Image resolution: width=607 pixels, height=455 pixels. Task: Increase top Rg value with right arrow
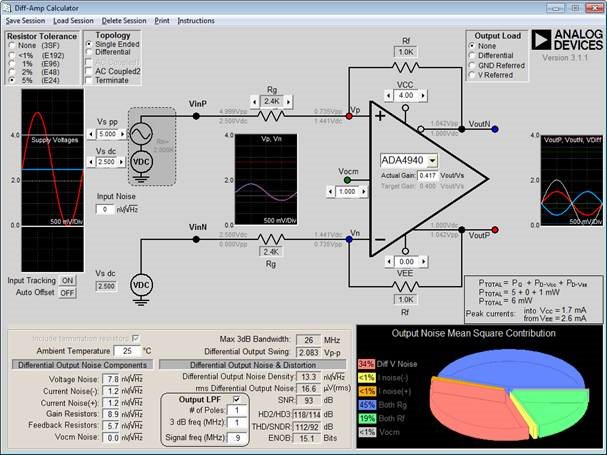tap(288, 102)
